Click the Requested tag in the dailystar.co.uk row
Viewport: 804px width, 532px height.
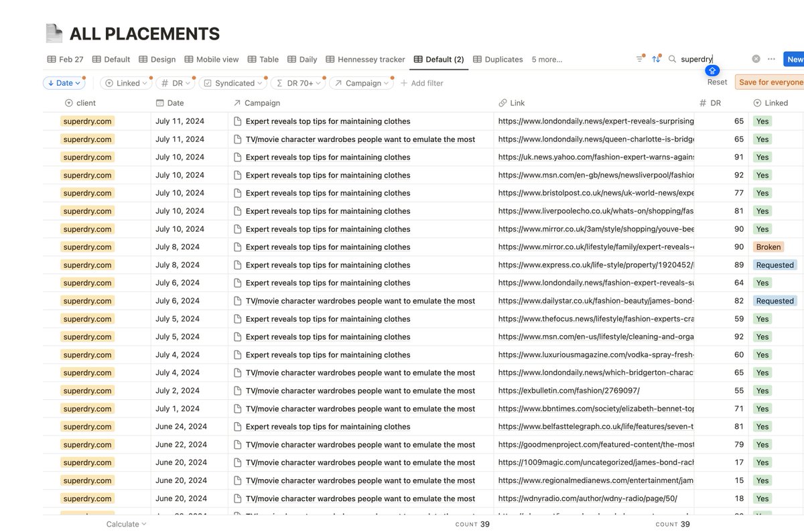(775, 301)
